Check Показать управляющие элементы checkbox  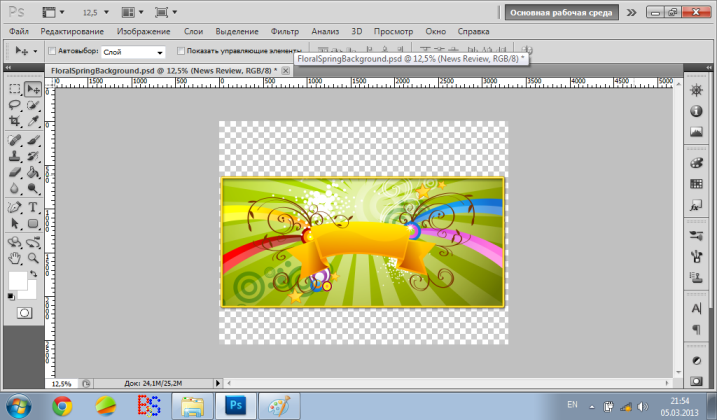tap(181, 51)
